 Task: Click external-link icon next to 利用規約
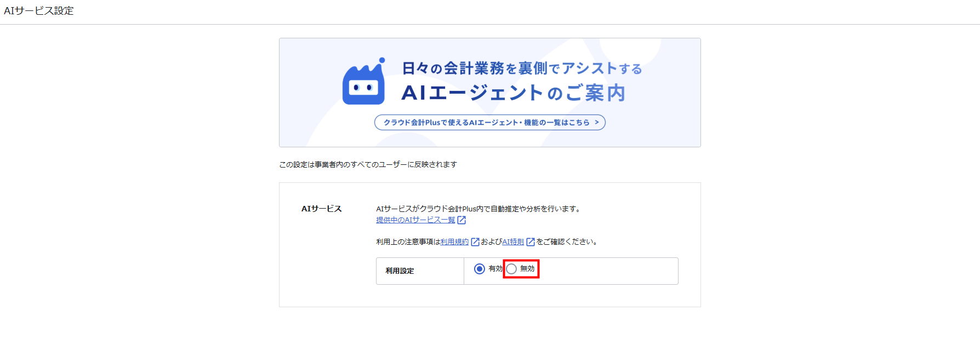(x=475, y=242)
